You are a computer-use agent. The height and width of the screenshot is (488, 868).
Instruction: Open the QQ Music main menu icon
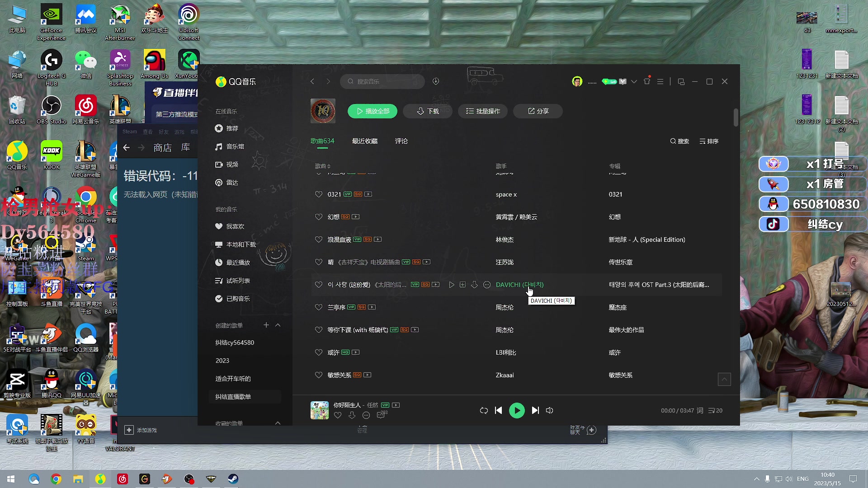tap(660, 81)
